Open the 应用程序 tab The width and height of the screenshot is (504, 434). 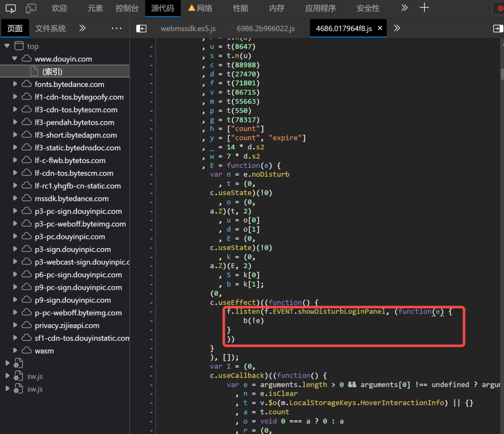point(321,8)
